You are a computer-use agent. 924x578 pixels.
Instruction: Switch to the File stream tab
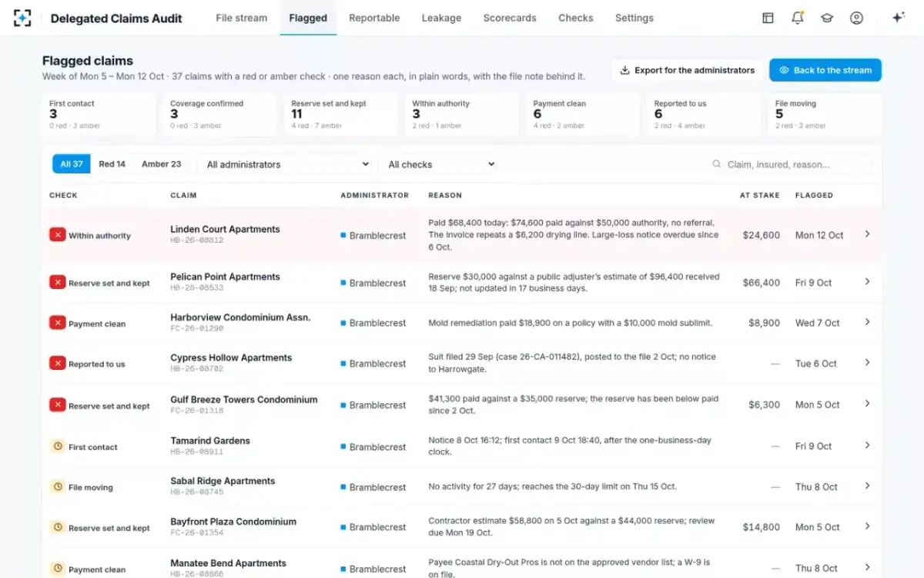(242, 18)
